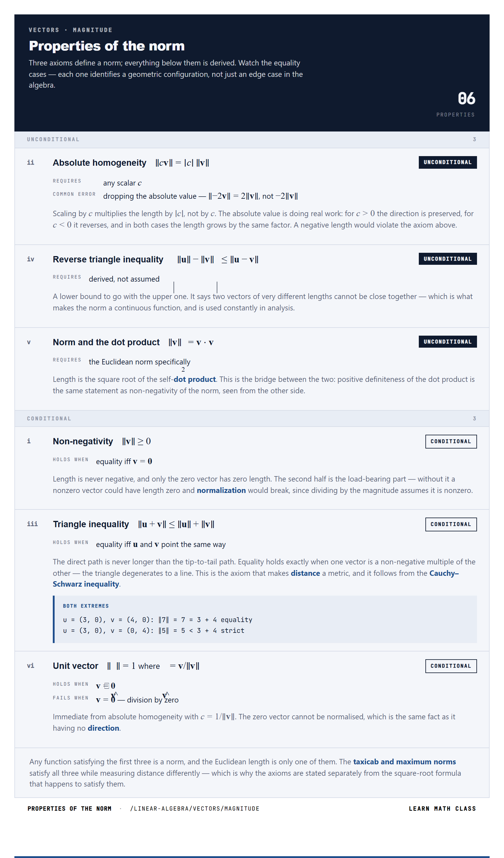This screenshot has width=504, height=858.
Task: Click Conditional badge on Unit vector
Action: point(451,666)
